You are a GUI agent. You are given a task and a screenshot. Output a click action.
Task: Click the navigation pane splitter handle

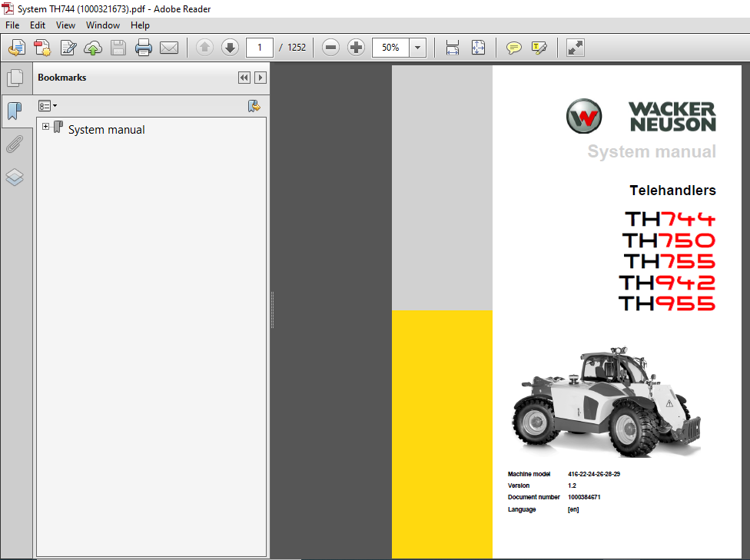[x=272, y=310]
